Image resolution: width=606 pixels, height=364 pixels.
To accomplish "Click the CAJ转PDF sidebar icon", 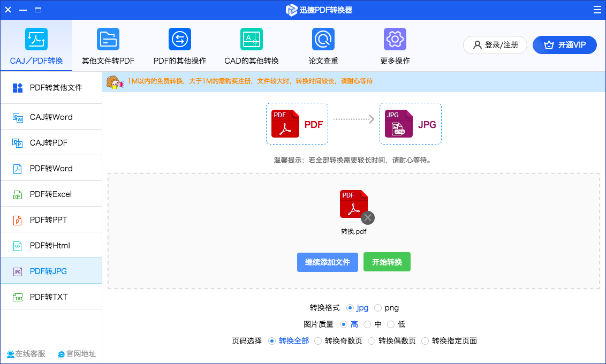I will click(x=17, y=143).
